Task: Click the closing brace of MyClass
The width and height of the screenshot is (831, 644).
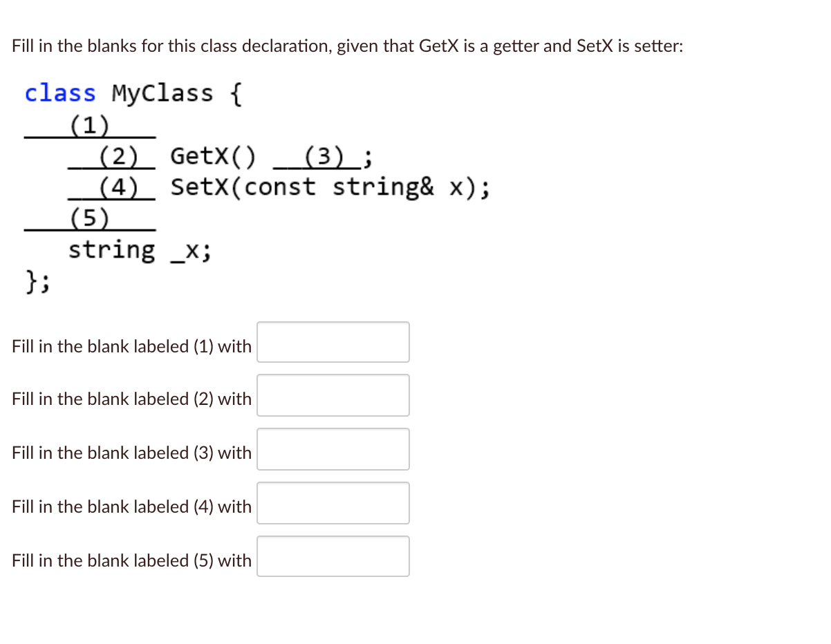Action: coord(32,281)
